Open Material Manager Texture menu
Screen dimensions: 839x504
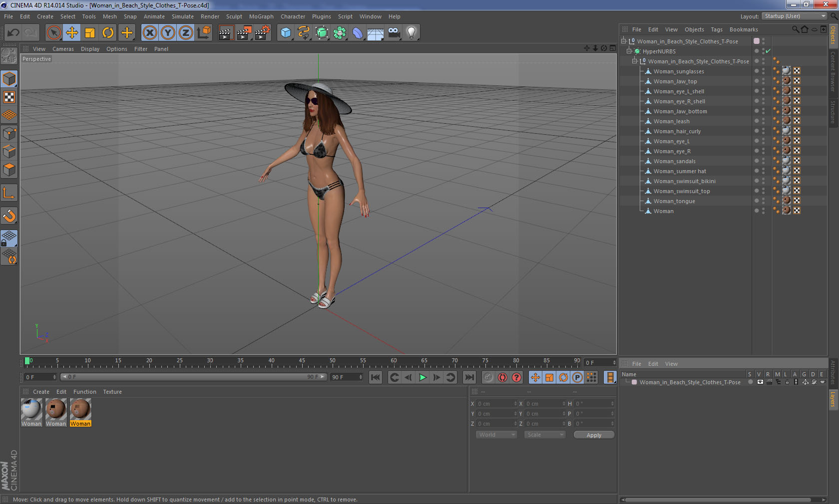click(x=112, y=392)
